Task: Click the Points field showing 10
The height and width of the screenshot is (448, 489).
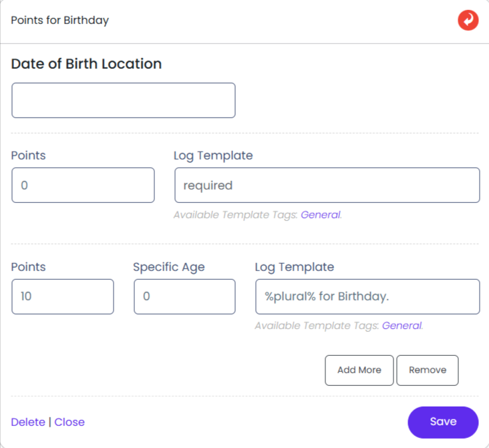Action: coord(63,296)
